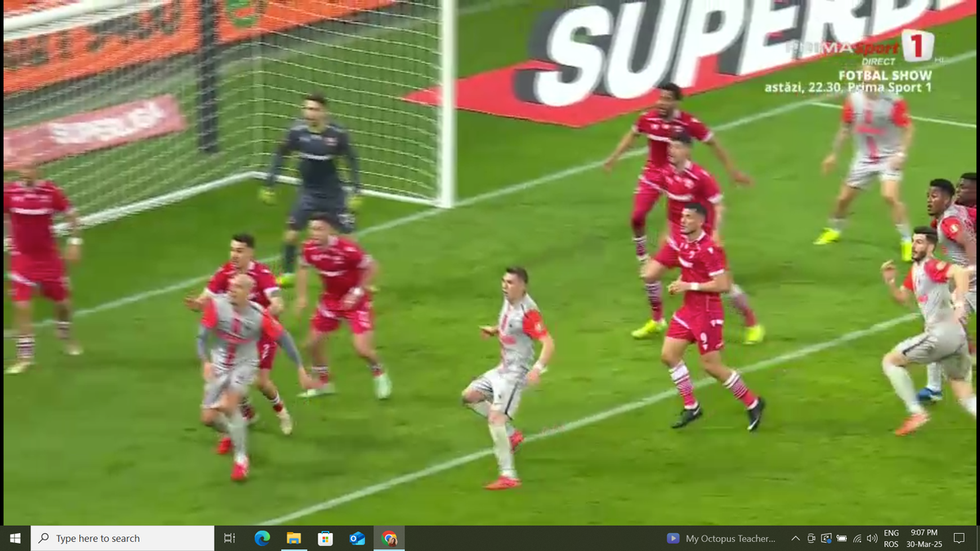
Task: Open the Microsoft Store app
Action: (x=326, y=538)
